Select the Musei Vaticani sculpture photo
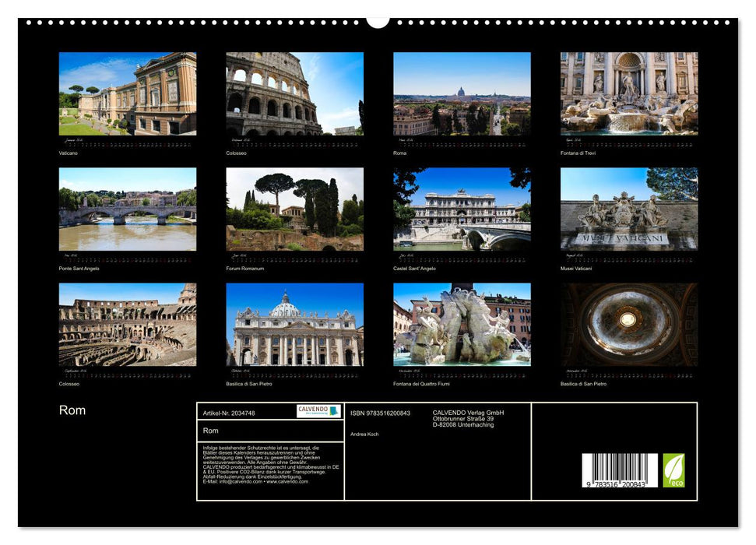Viewport: 756px width, 545px height. (629, 209)
